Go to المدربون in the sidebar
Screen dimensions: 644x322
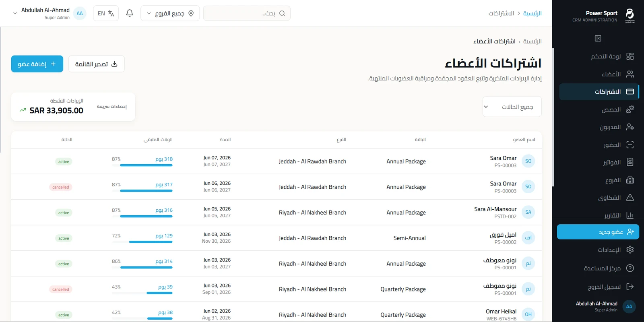point(599,127)
